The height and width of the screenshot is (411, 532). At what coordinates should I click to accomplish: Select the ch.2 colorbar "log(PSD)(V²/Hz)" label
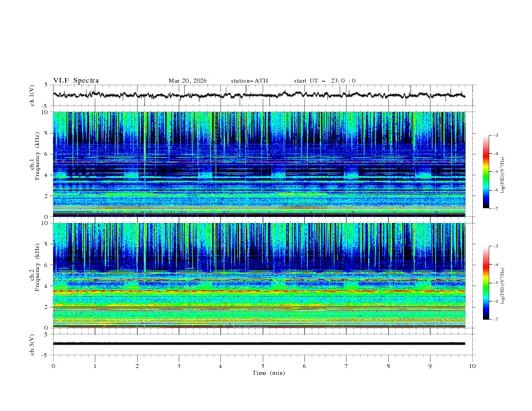(x=503, y=286)
